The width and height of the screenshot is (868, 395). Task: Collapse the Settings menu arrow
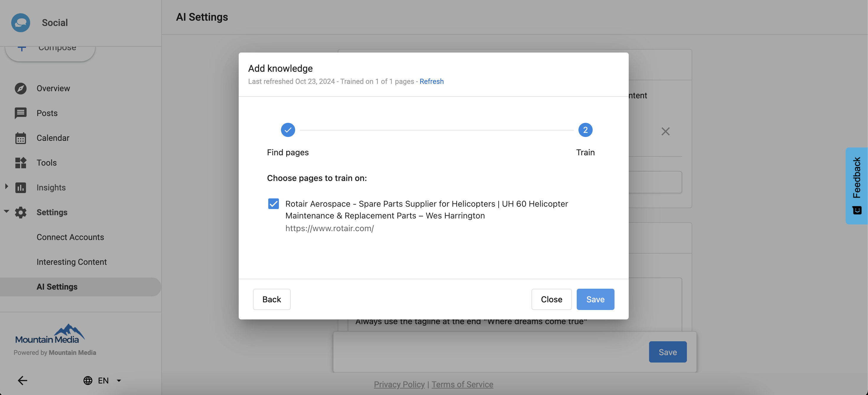point(6,211)
